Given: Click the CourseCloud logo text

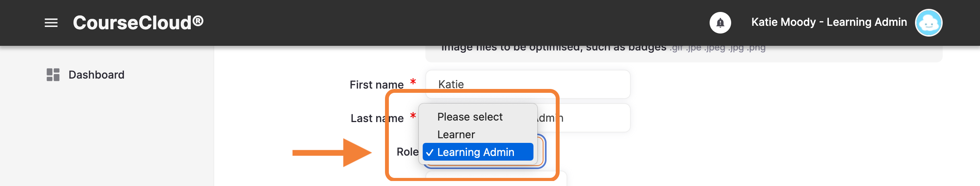Looking at the screenshot, I should pos(138,23).
